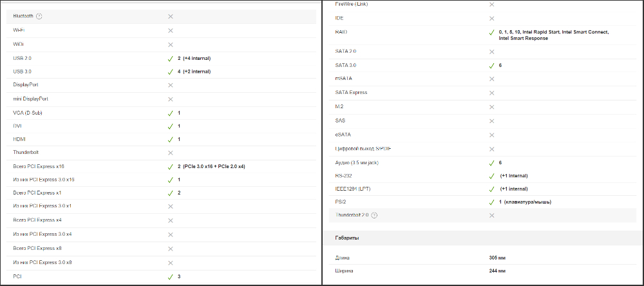This screenshot has width=644, height=286.
Task: Select the mSATA label
Action: tap(344, 78)
